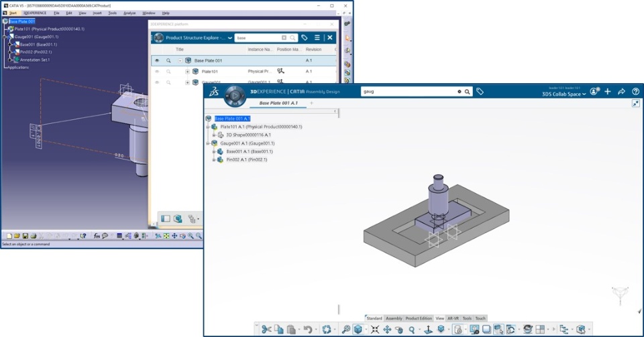The image size is (644, 337).
Task: Switch to Assembly tab in 3DEXPERIENCE action bar
Action: click(394, 318)
